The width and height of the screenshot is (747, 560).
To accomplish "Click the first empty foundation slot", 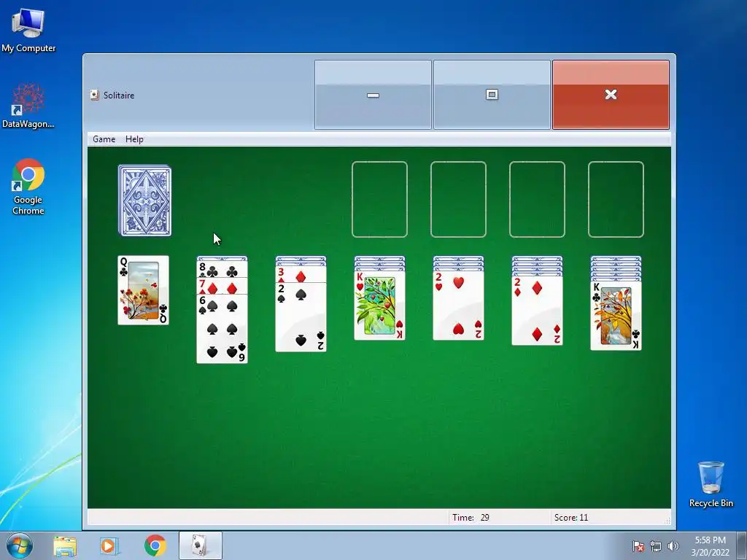I will (x=379, y=199).
